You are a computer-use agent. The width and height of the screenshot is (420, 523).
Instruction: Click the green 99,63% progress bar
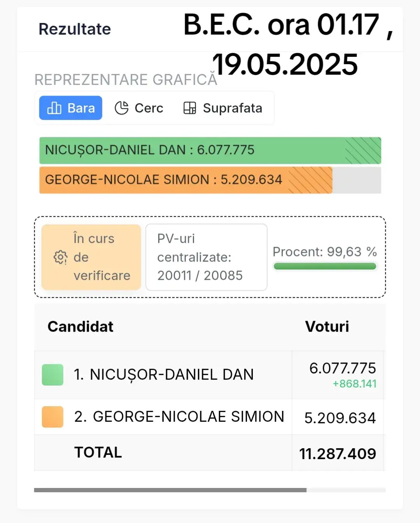[325, 266]
